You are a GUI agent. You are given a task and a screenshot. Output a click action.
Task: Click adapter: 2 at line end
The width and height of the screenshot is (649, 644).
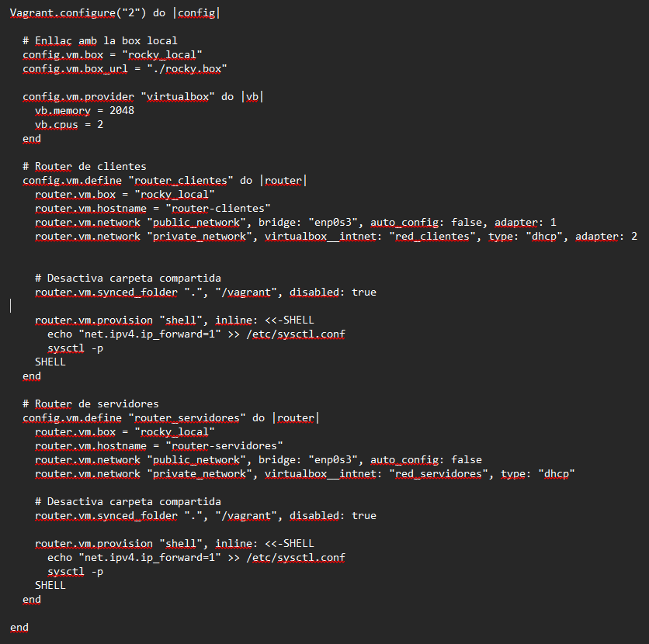[x=606, y=237]
